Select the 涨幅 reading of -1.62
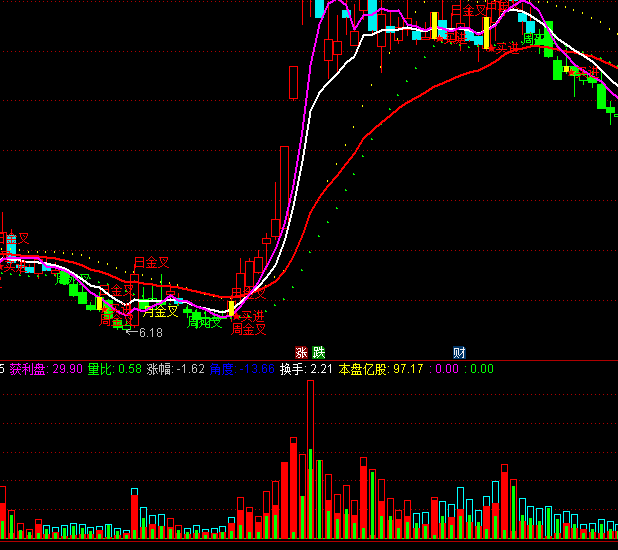 coord(190,369)
